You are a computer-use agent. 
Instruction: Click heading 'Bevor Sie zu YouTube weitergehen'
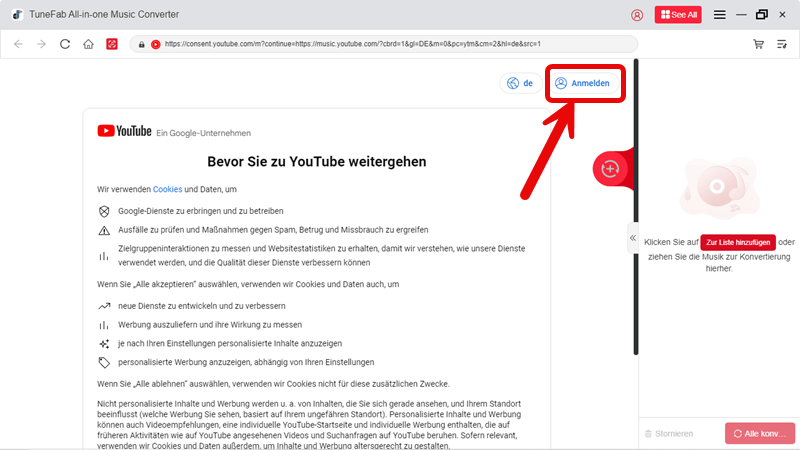point(316,162)
